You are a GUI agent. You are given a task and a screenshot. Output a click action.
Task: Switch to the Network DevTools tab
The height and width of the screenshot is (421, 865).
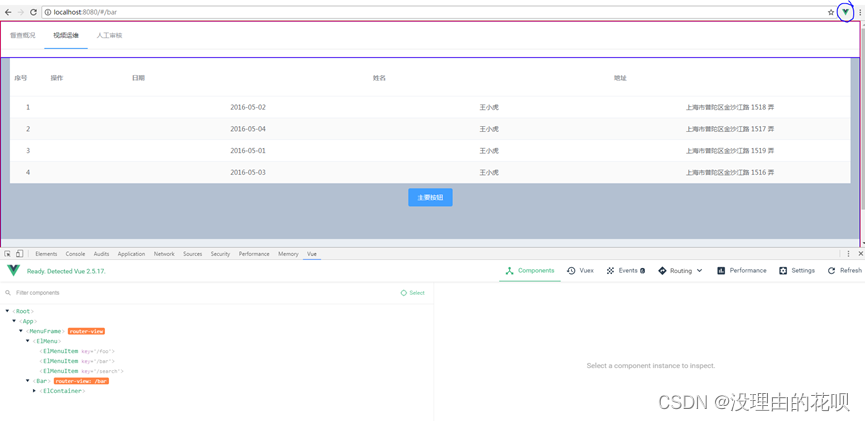click(x=164, y=254)
